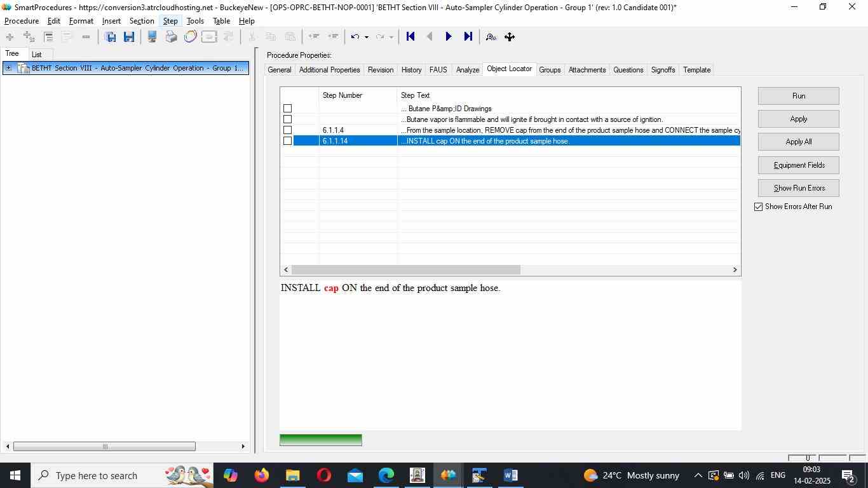Open the weather widget showing 24°C
The image size is (868, 488).
[x=631, y=475]
